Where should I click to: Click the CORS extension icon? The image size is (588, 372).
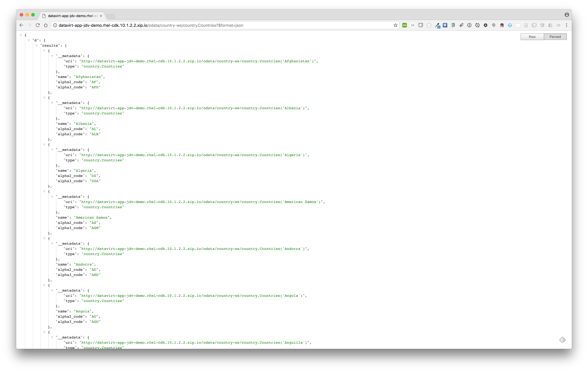(x=404, y=25)
